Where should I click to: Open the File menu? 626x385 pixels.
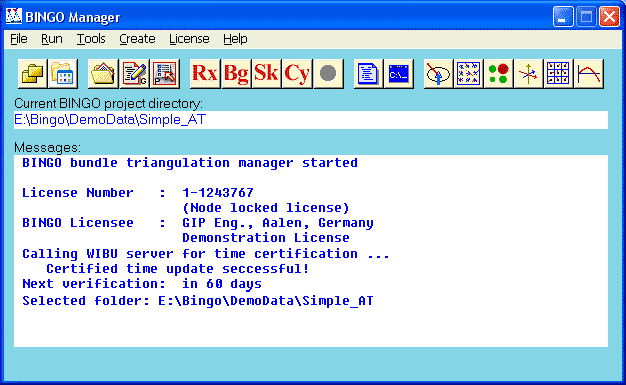coord(19,39)
